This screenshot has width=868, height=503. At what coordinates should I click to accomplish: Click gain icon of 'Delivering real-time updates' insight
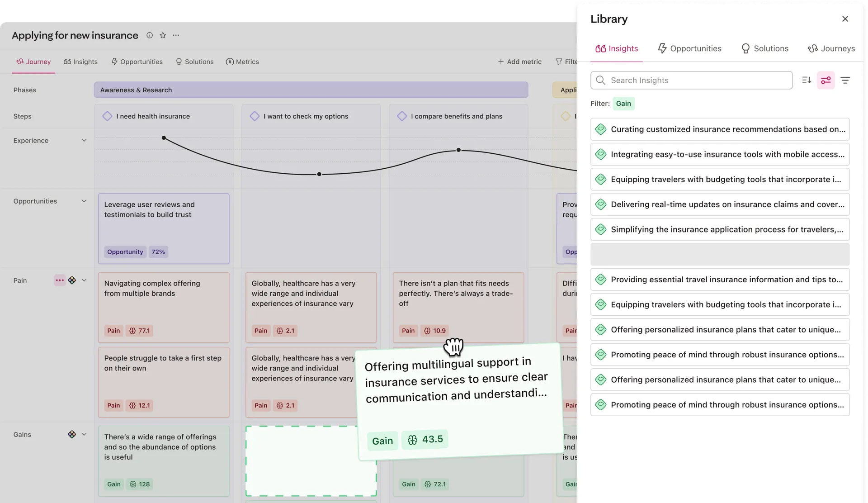(600, 204)
